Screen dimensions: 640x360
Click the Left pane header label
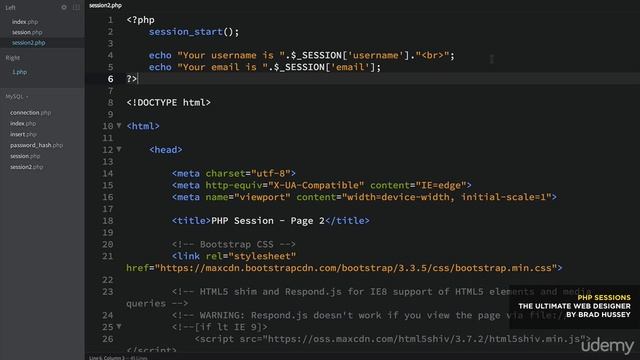click(11, 7)
